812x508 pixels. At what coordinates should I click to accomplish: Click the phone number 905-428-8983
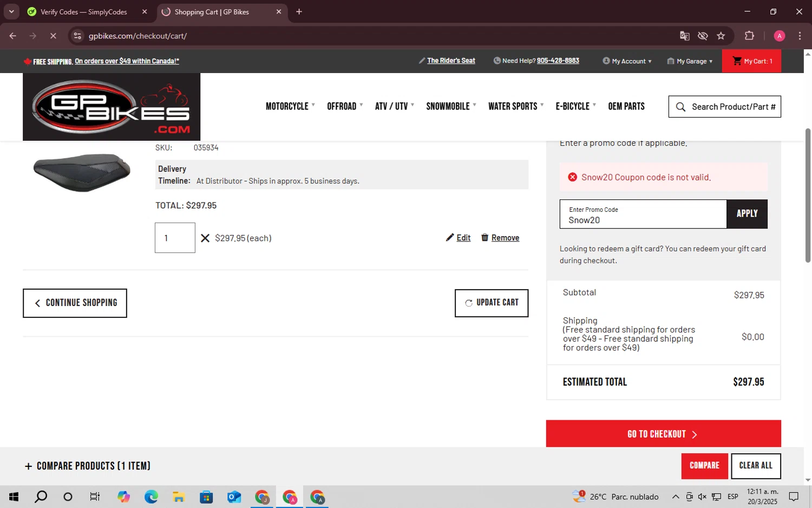[x=558, y=61]
